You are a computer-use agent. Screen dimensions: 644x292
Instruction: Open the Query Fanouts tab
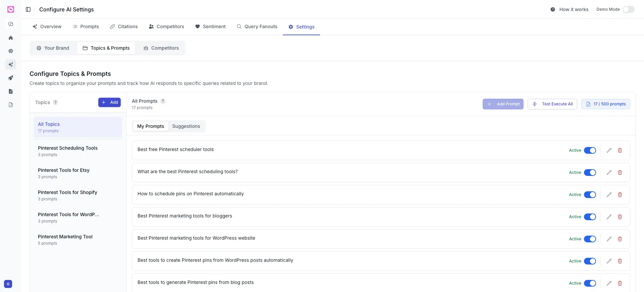(257, 27)
